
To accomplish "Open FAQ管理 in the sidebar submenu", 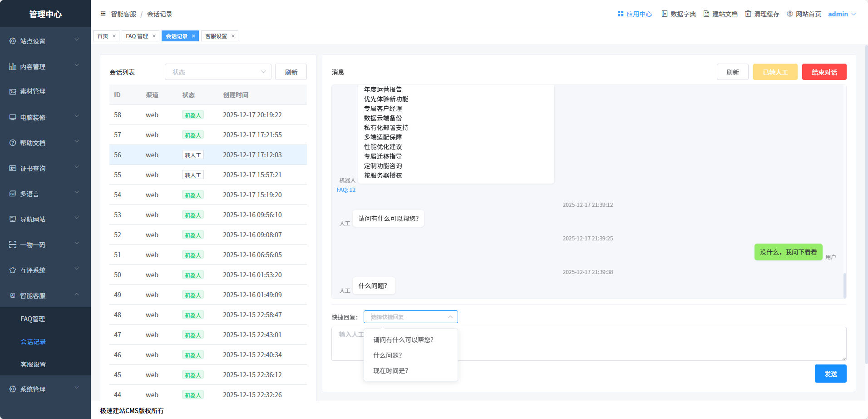I will [33, 319].
